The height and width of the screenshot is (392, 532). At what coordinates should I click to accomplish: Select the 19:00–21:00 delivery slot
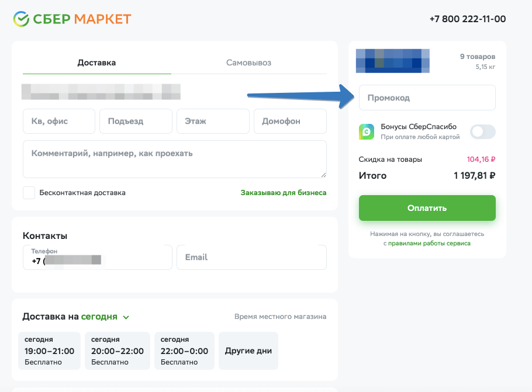click(50, 351)
